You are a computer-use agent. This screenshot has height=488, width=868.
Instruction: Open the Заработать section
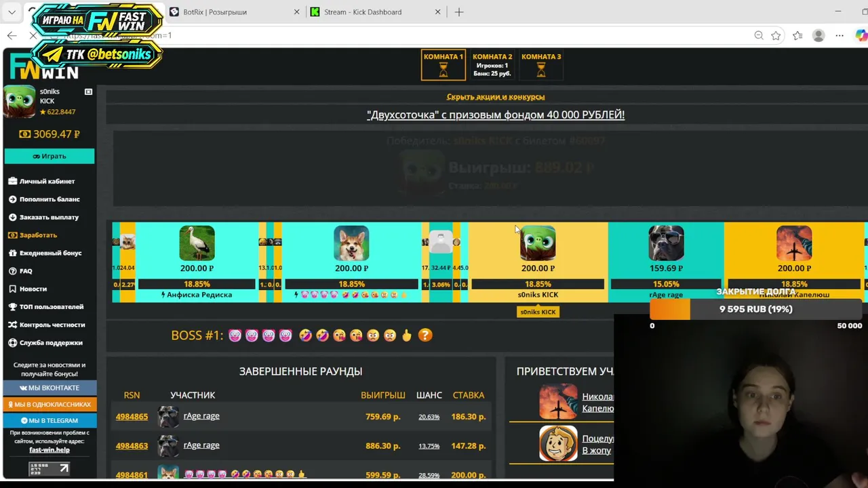tap(33, 235)
